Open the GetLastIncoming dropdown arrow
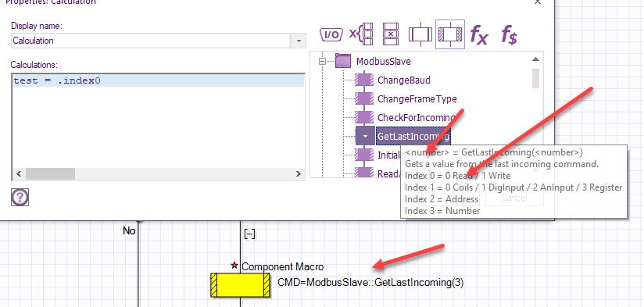The width and height of the screenshot is (644, 307). (x=365, y=136)
